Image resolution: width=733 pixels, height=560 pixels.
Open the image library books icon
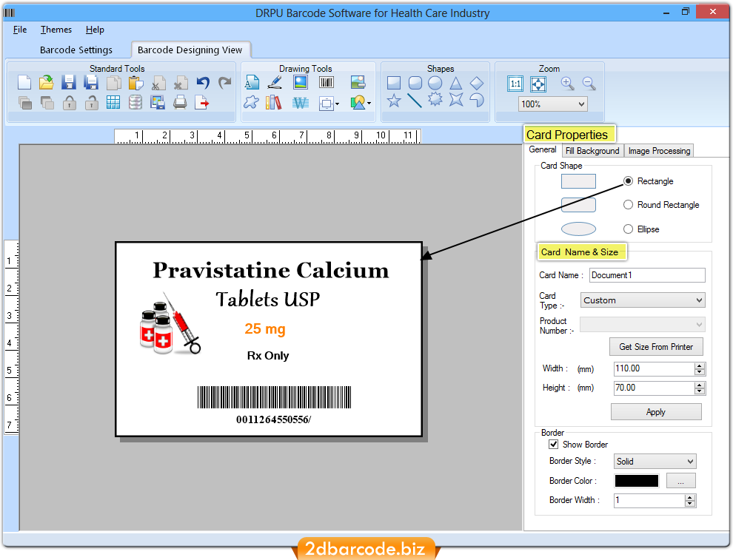[274, 102]
